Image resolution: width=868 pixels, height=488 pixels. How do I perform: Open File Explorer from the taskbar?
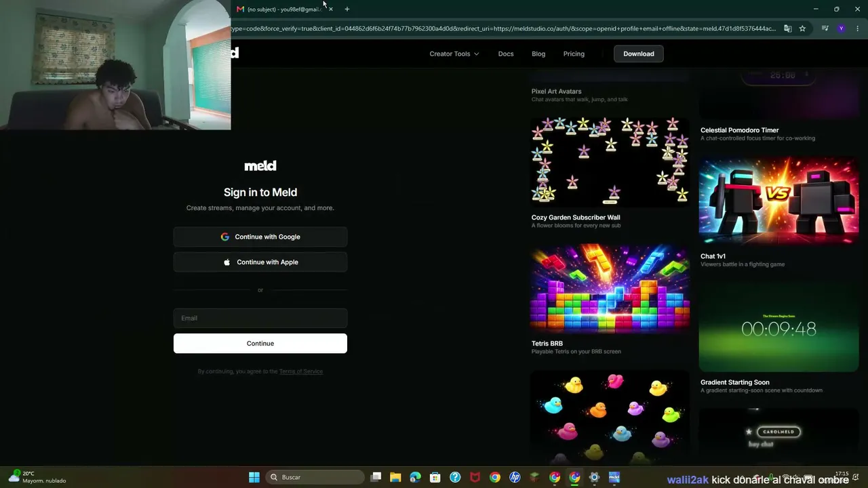[x=396, y=477]
